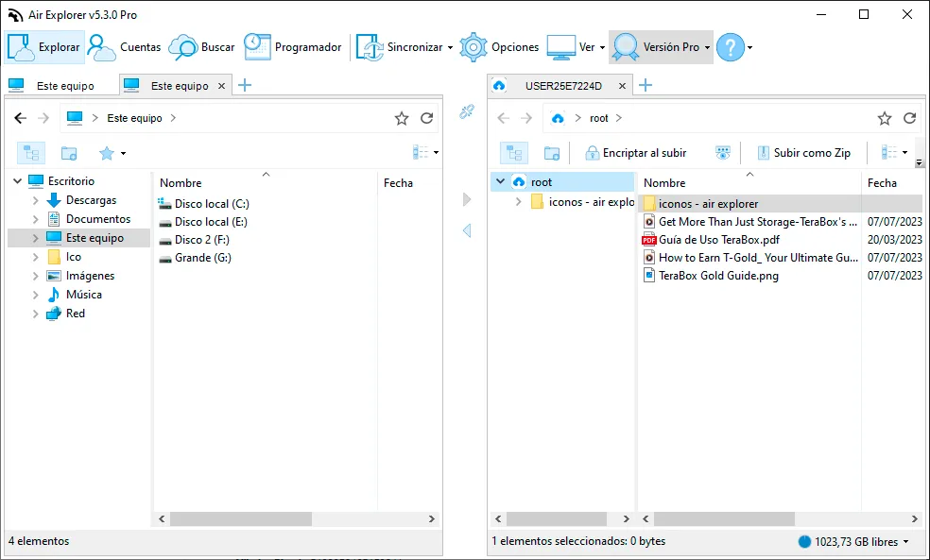Click the right-pointing copy arrow between panes
The height and width of the screenshot is (560, 930).
click(467, 199)
